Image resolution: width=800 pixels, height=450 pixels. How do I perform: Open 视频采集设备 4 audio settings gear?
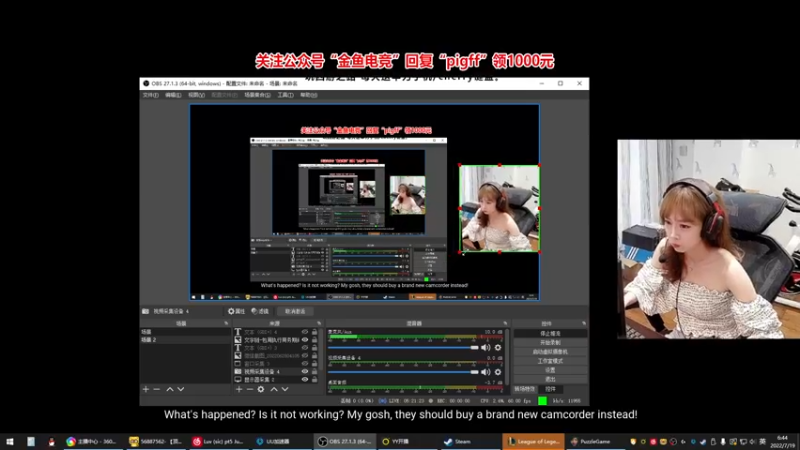click(498, 372)
